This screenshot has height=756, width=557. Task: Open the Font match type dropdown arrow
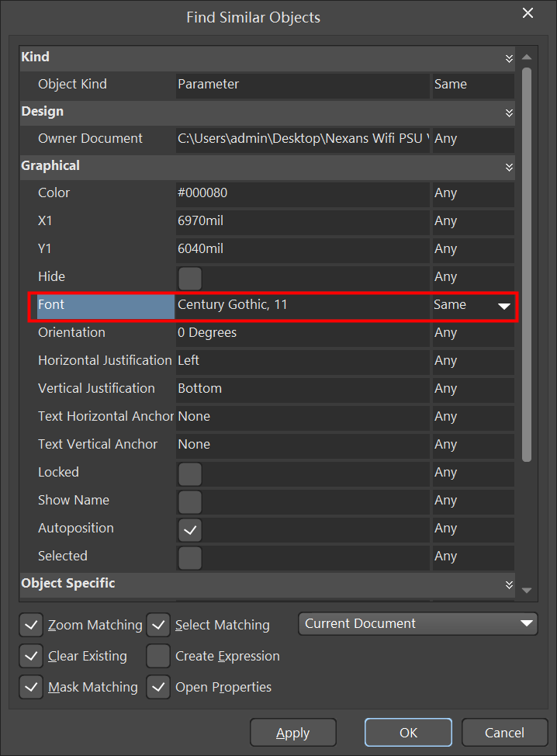tap(503, 306)
